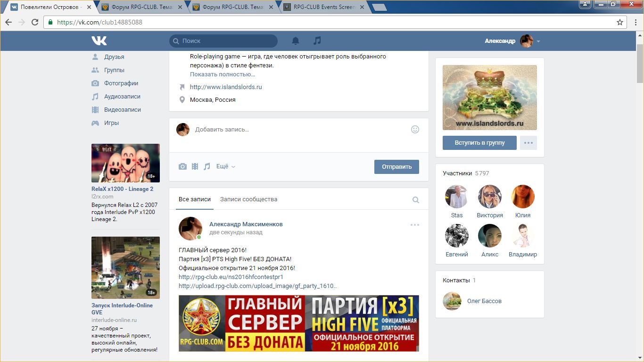Click Interlude-Online ad game screenshot
This screenshot has height=362, width=644.
(x=125, y=268)
